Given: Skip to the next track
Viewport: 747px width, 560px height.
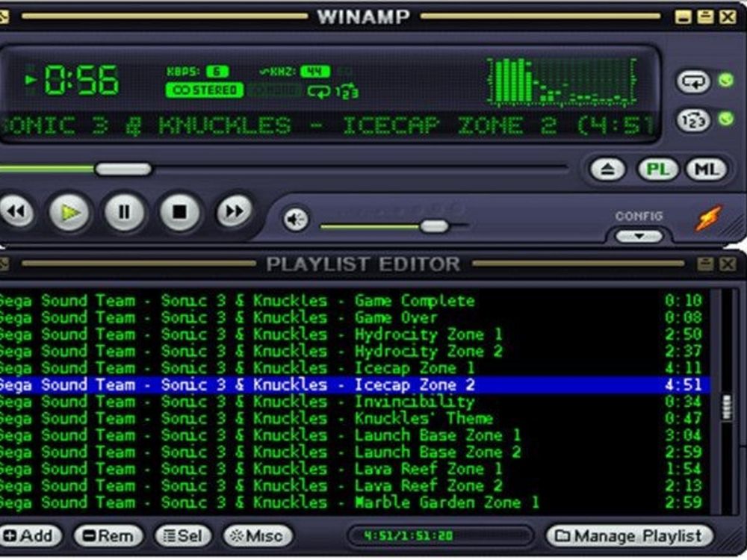Looking at the screenshot, I should coord(234,213).
